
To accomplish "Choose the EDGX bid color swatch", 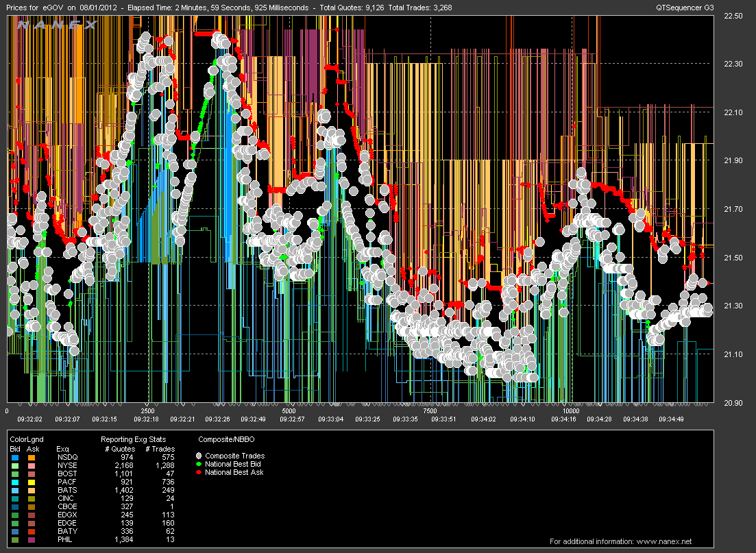I will click(x=15, y=515).
